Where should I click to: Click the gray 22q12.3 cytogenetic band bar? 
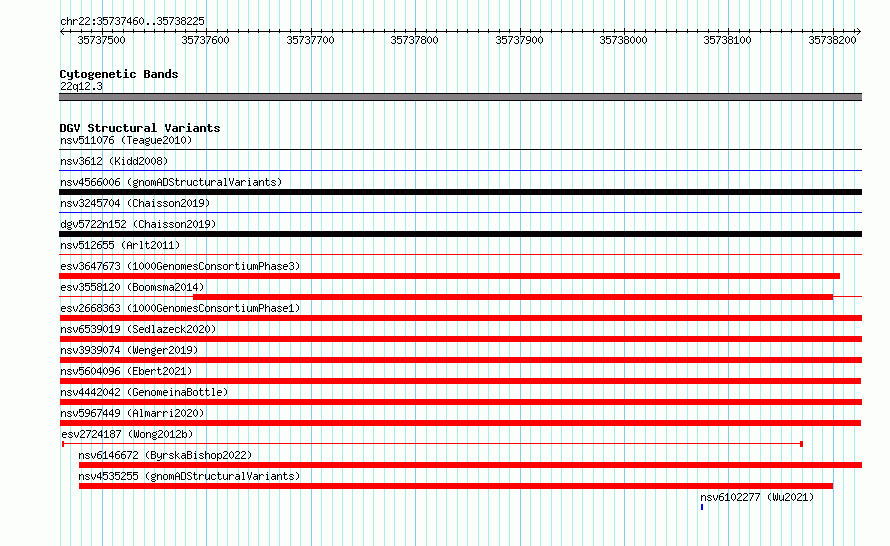(x=460, y=97)
